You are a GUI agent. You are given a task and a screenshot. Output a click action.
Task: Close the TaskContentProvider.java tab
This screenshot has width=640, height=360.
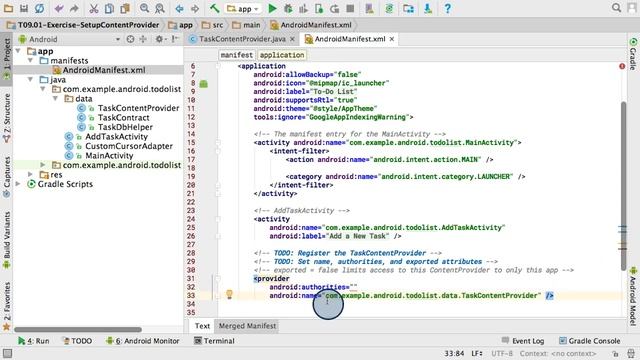[x=292, y=39]
